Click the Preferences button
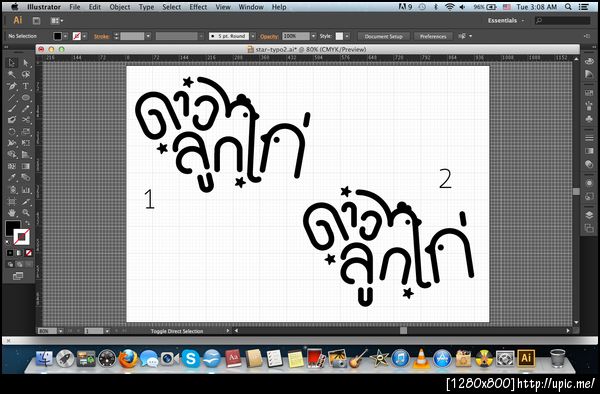600x394 pixels. (433, 36)
